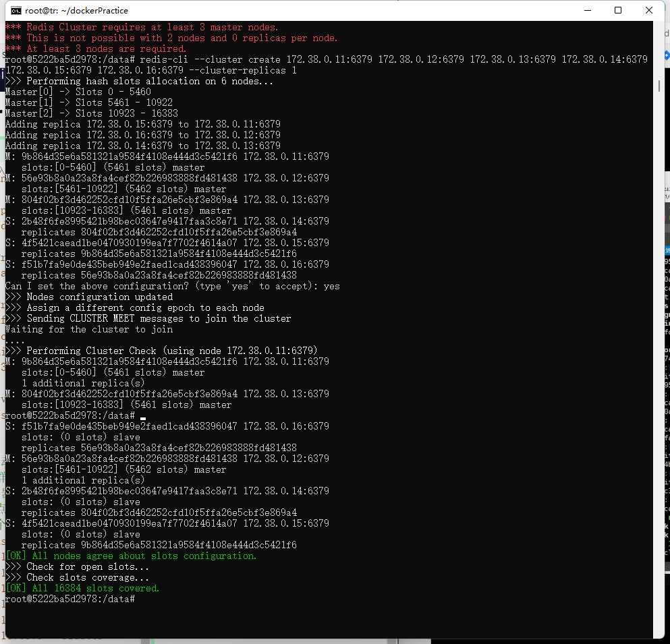Click the line 'Master[2] -> Slots 10923 - 16383'
Screen dimensions: 670x644
92,113
